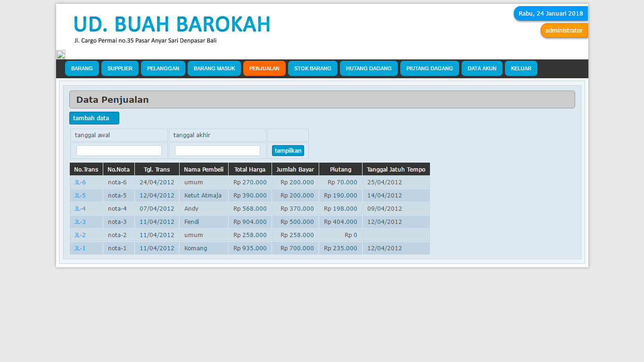Screen dimensions: 644x362
Task: Click total Rp 935.000 cell
Action: (250, 248)
